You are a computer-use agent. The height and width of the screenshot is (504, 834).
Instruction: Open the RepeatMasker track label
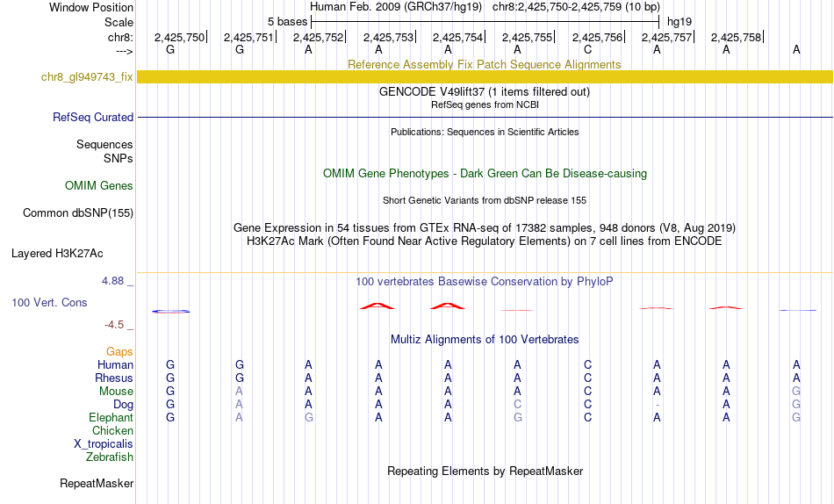tap(97, 483)
